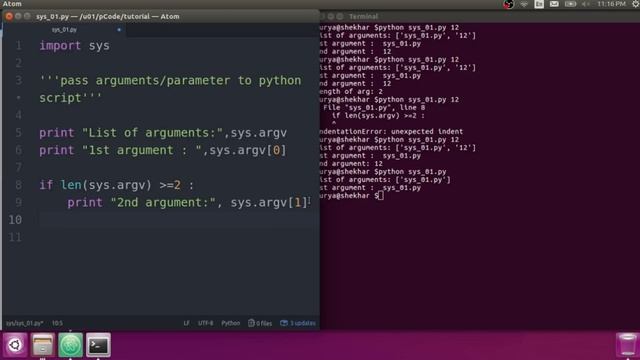Screen dimensions: 640x360
Task: Click the modified dot on sys_01.py tab
Action: point(119,30)
